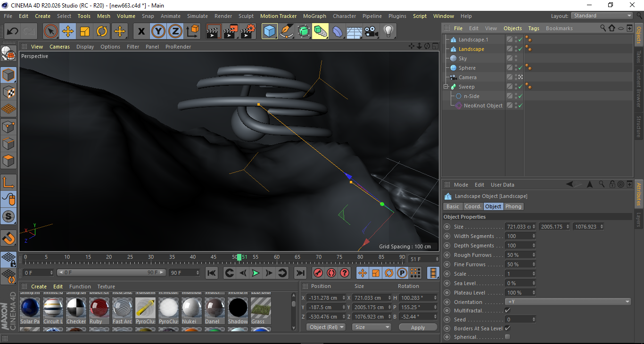
Task: Click Width Segments stepper arrows
Action: (x=534, y=236)
